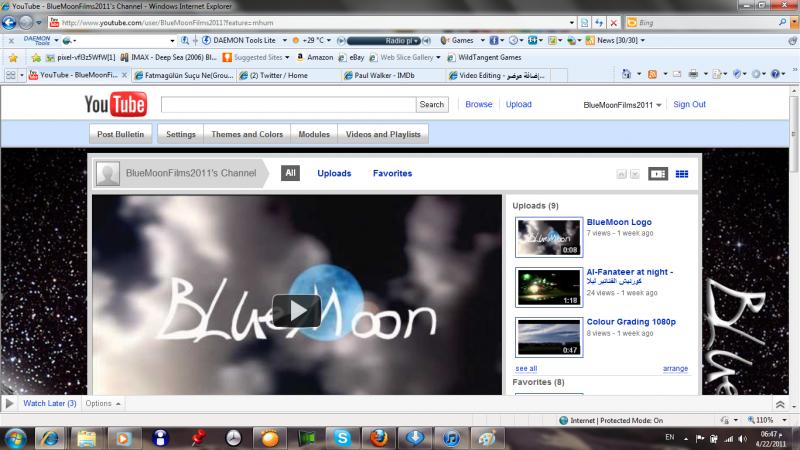This screenshot has height=450, width=800.
Task: Click the 'see all' uploads link
Action: pyautogui.click(x=526, y=368)
